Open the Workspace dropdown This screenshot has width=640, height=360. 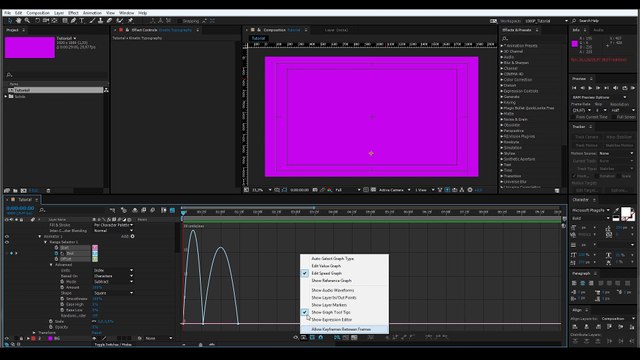coord(546,21)
